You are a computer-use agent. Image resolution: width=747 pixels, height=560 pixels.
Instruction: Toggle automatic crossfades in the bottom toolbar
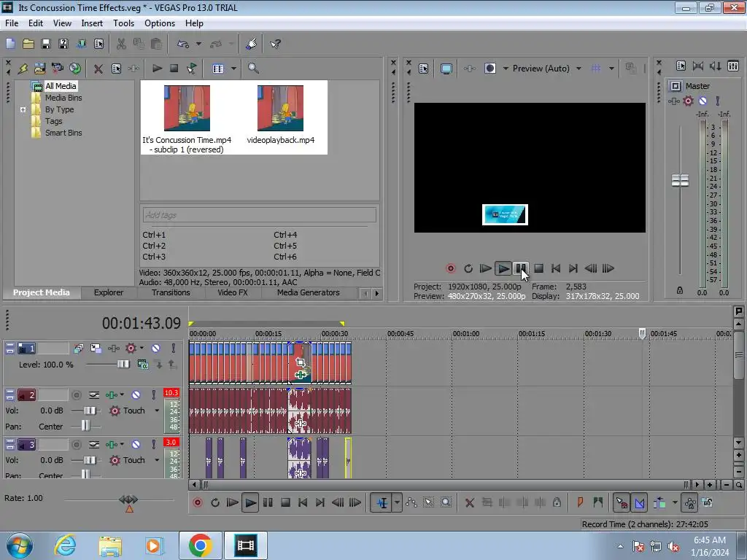[640, 502]
